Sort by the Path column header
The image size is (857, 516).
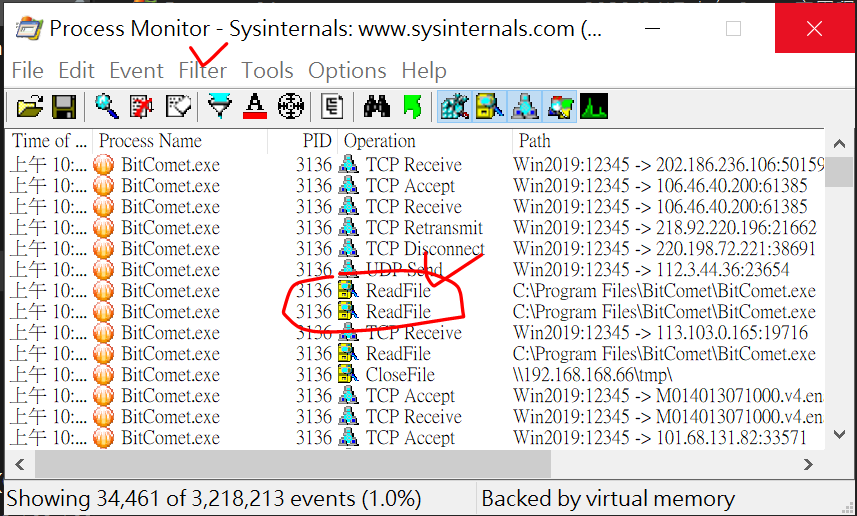click(668, 141)
